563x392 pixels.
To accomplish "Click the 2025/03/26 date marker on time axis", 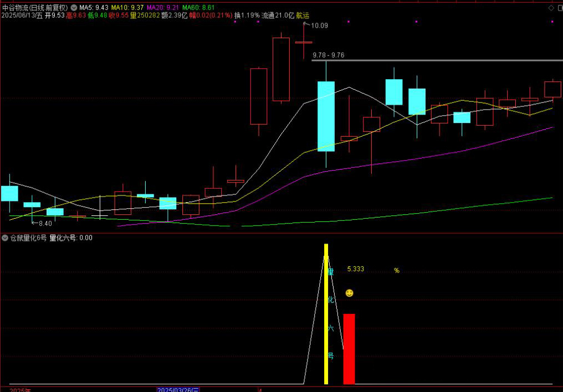I will coord(178,389).
